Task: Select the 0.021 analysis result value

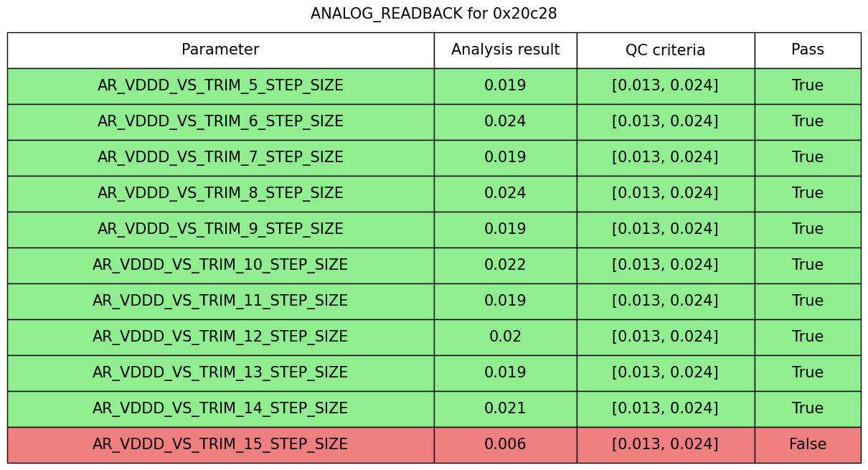Action: [505, 409]
